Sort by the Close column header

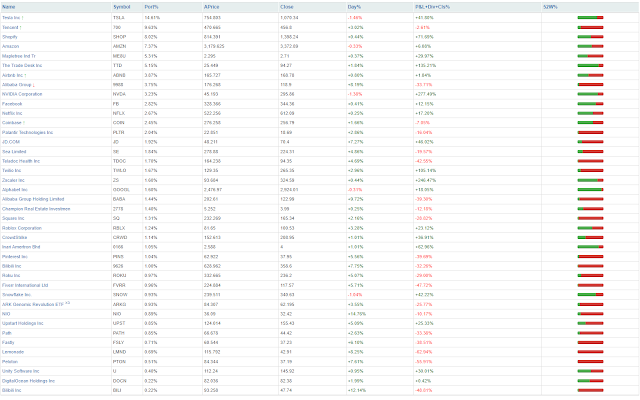pyautogui.click(x=287, y=7)
